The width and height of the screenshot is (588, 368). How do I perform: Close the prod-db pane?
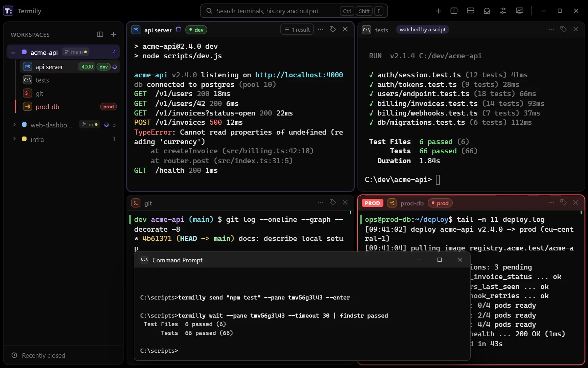coord(576,202)
